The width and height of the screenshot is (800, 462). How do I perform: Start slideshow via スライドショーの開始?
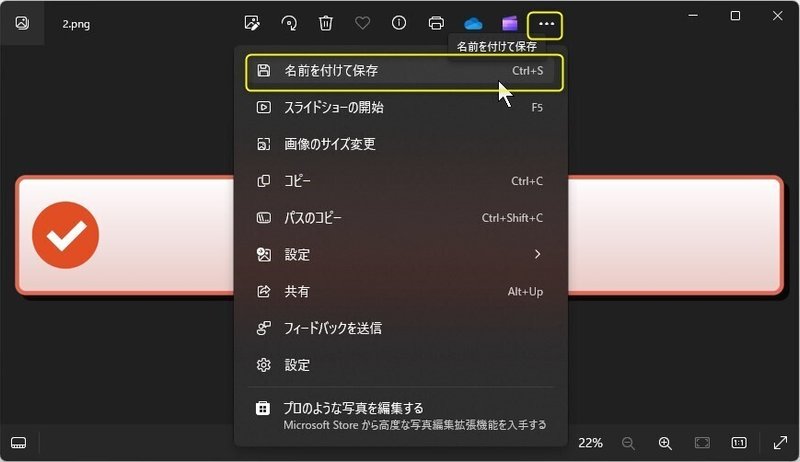pyautogui.click(x=401, y=108)
